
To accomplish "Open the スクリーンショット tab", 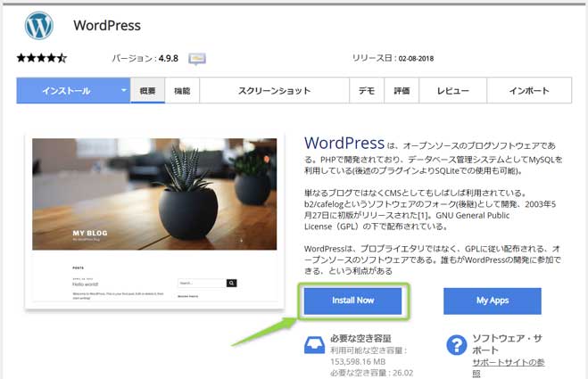I will coord(275,90).
